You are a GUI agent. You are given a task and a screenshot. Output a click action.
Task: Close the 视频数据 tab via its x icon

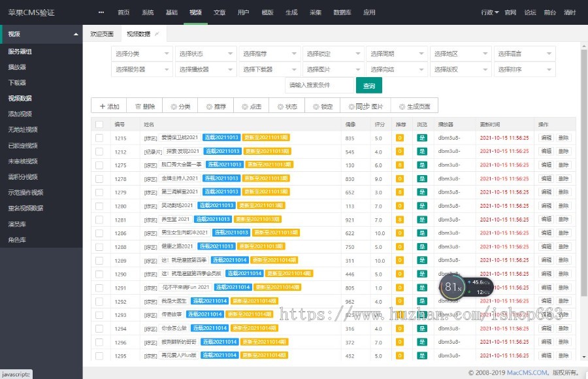(157, 34)
